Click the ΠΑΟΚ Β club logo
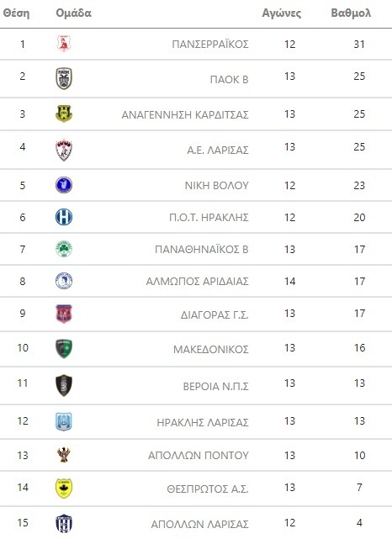This screenshot has width=392, height=539. pos(64,78)
